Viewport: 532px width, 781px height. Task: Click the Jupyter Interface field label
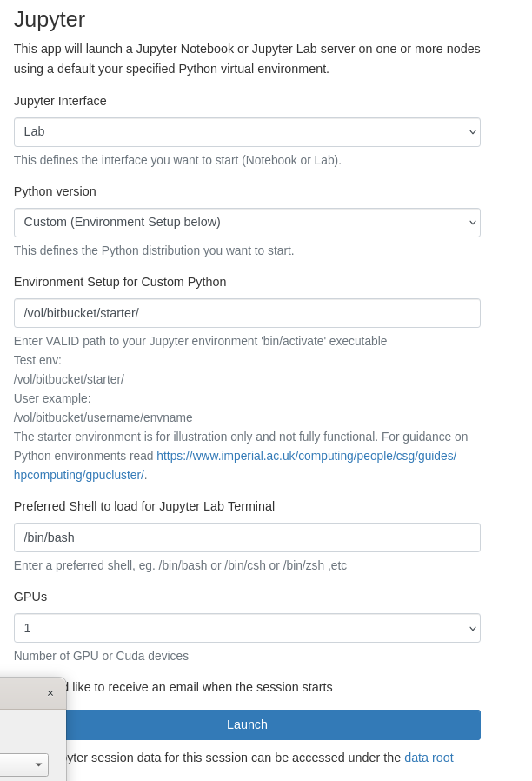[60, 101]
